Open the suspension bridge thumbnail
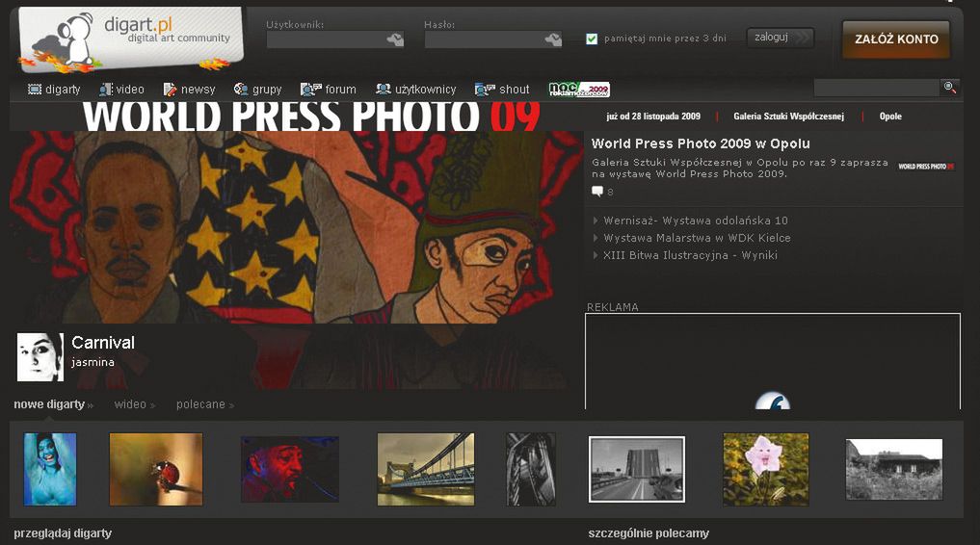Image resolution: width=980 pixels, height=545 pixels. click(426, 469)
